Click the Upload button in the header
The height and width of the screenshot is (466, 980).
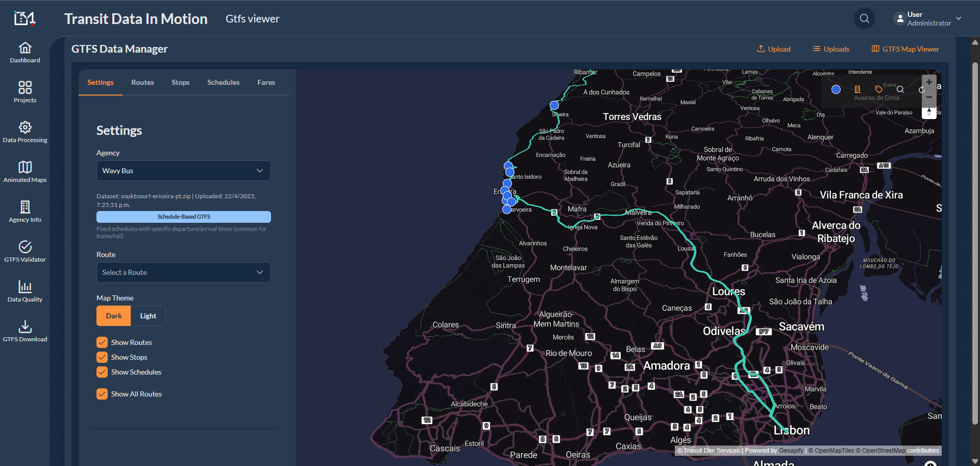point(773,49)
